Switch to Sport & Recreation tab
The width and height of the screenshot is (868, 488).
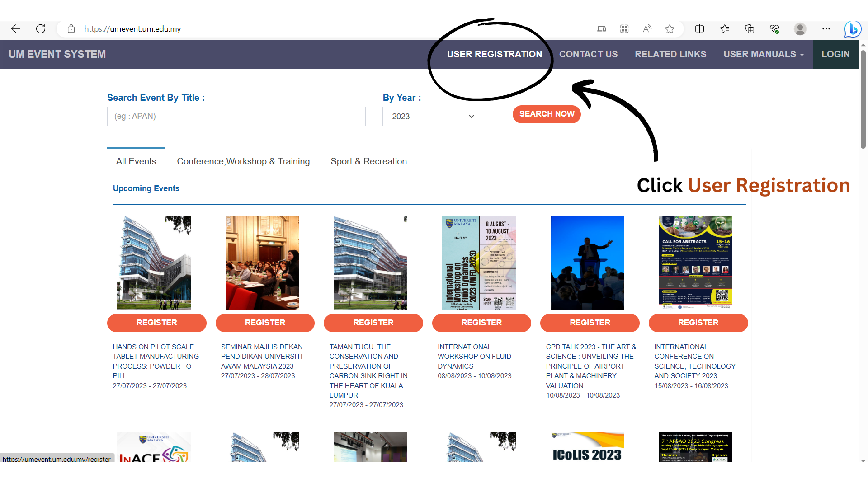[x=368, y=161]
